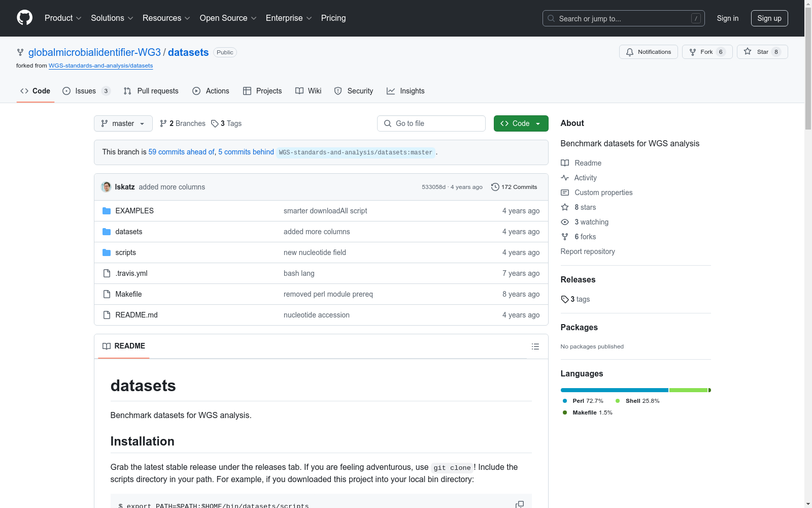Viewport: 812px width, 508px height.
Task: Click the 533058d commit hash
Action: point(433,187)
